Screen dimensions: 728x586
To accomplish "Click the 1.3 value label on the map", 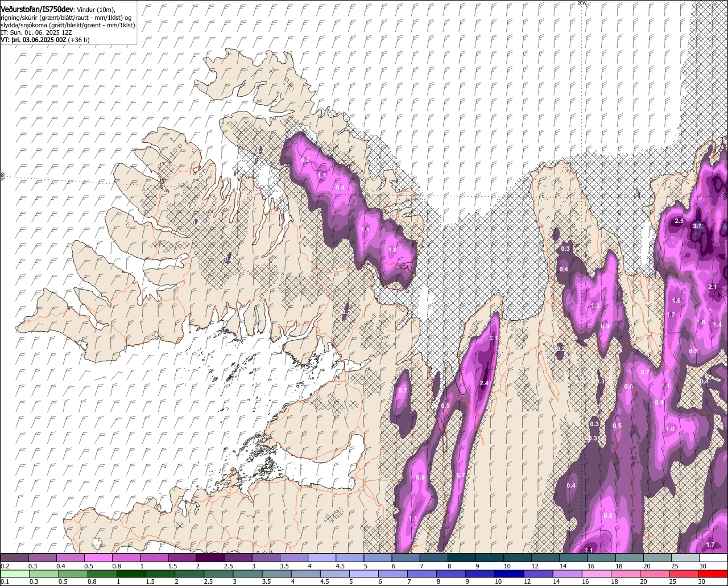I will point(595,306).
